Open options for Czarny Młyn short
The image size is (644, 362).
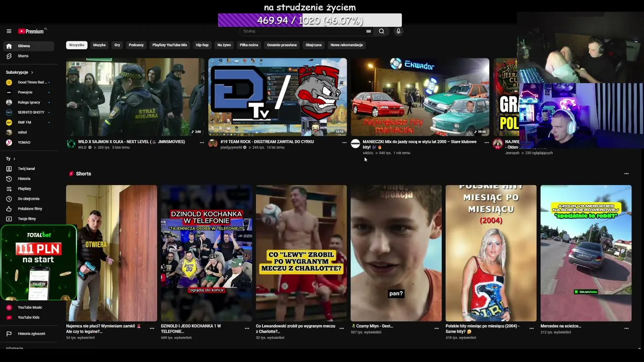tap(437, 328)
